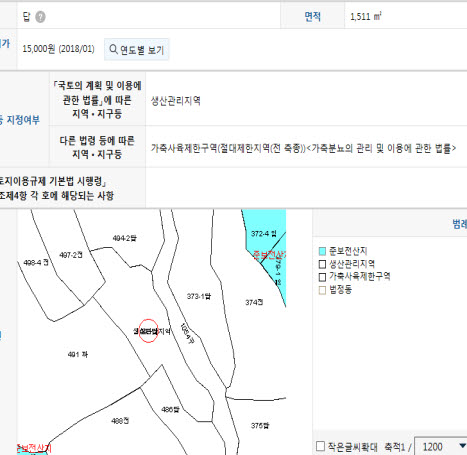Select parcel 374전 on the map

[x=254, y=302]
